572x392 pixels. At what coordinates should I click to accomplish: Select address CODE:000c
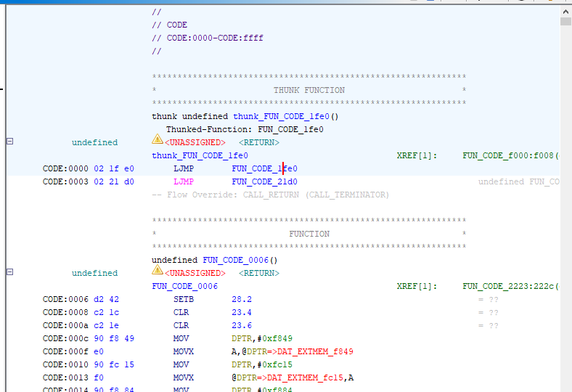point(65,339)
